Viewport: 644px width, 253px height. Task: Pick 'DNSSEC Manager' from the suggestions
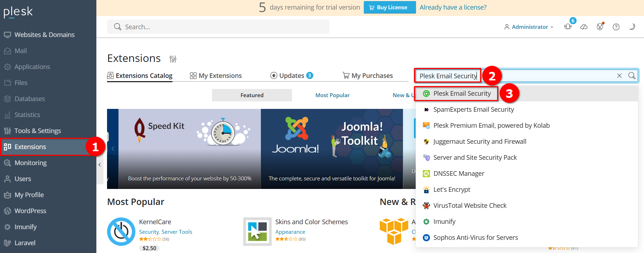(x=527, y=173)
